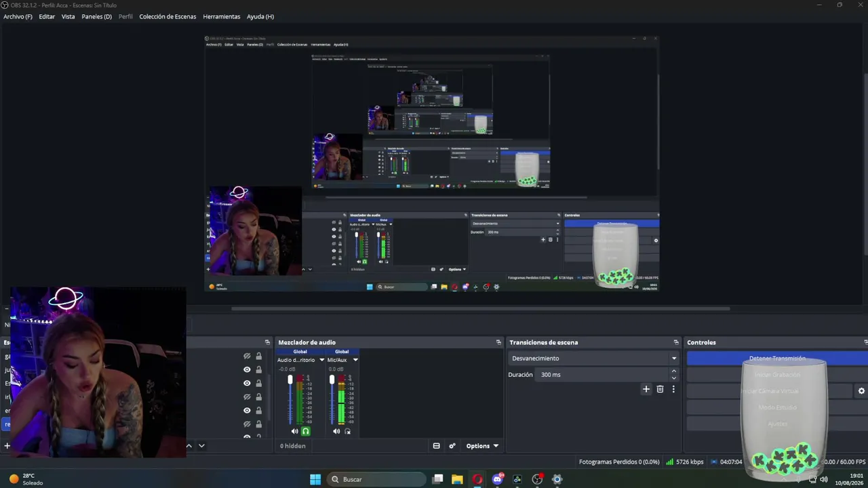Open Ajustes from the Controles panel
This screenshot has width=868, height=488.
point(777,424)
